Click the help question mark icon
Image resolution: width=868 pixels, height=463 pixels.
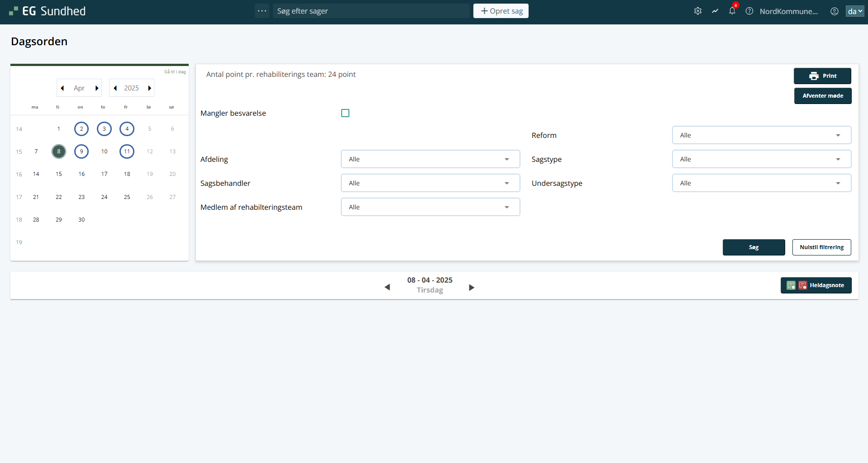tap(749, 11)
